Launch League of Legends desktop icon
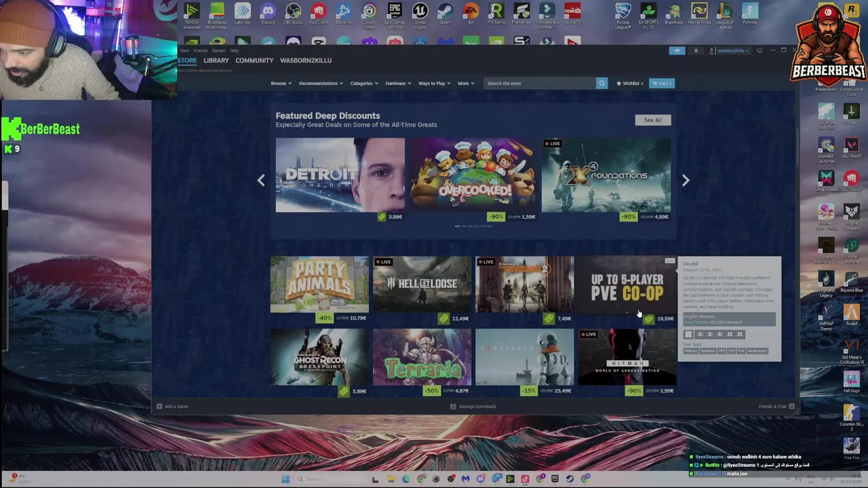 coord(724,16)
